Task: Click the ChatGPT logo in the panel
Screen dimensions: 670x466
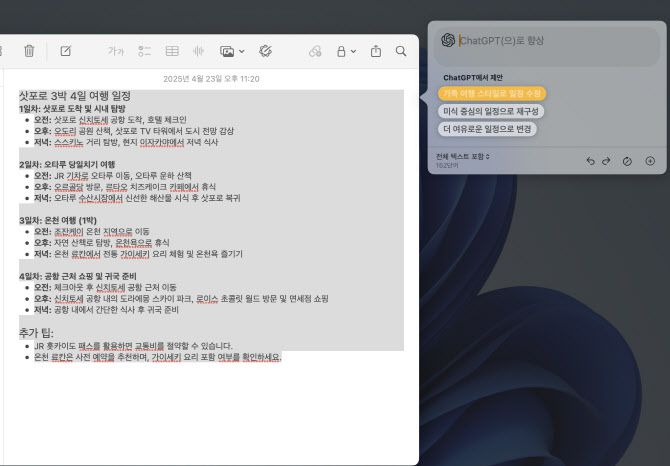Action: point(448,40)
